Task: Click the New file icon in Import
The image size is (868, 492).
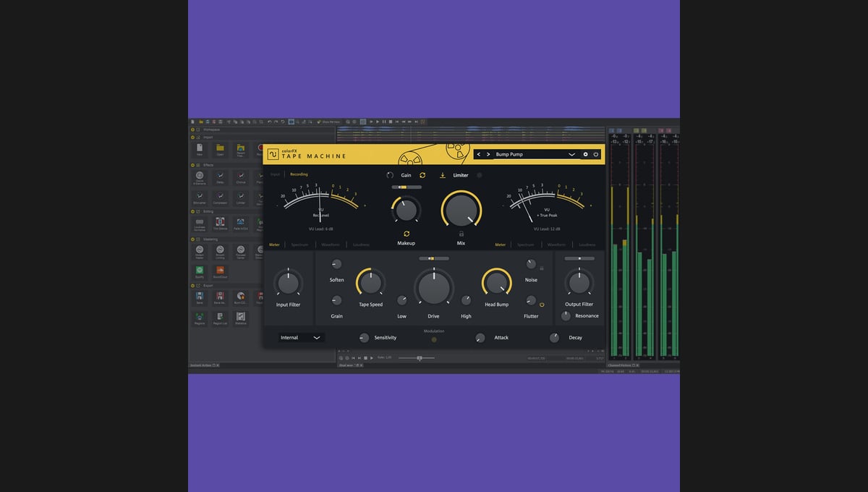Action: pyautogui.click(x=200, y=148)
